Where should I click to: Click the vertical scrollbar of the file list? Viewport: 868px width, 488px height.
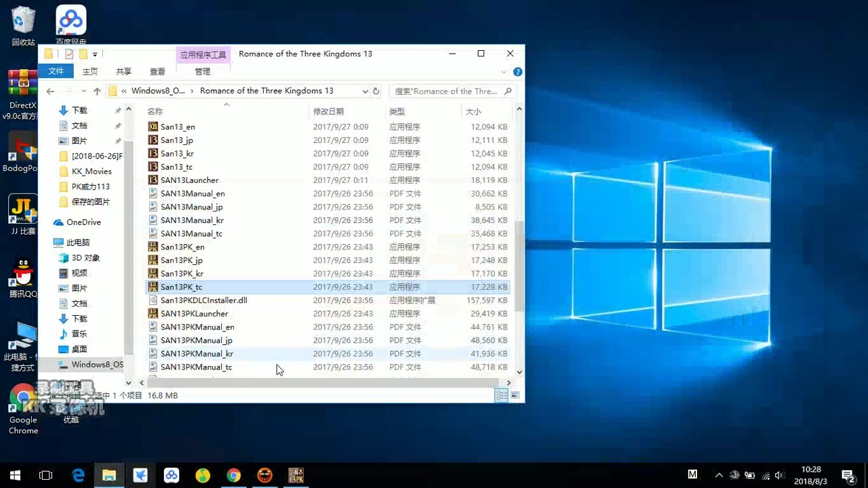pos(519,266)
